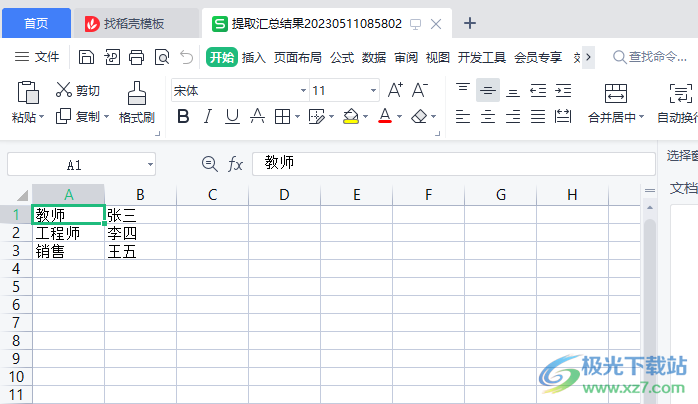Click the Increase Indent icon
698x404 pixels.
[x=563, y=90]
